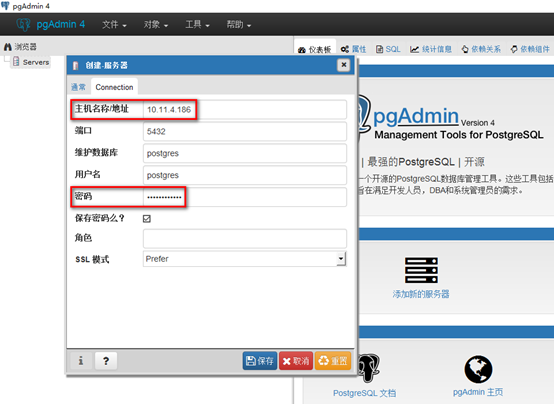This screenshot has width=554, height=404.
Task: Click the large pgAdmin Version 4 heading
Action: (x=434, y=116)
